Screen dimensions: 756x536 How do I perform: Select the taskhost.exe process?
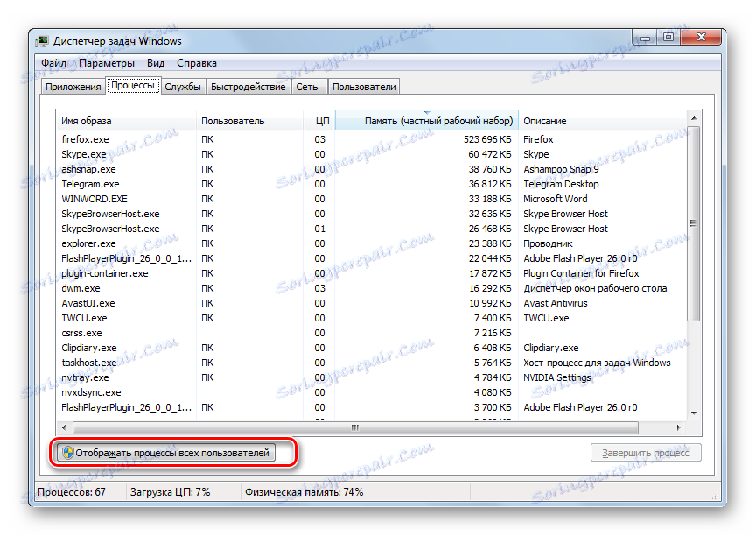tap(371, 363)
